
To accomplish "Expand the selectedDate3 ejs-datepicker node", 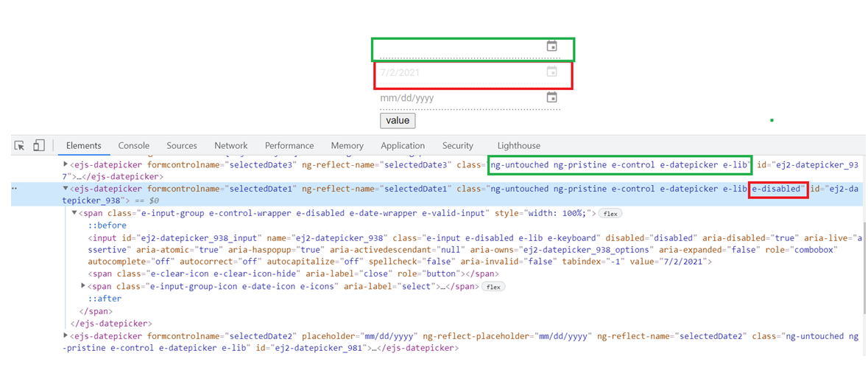I will point(66,164).
